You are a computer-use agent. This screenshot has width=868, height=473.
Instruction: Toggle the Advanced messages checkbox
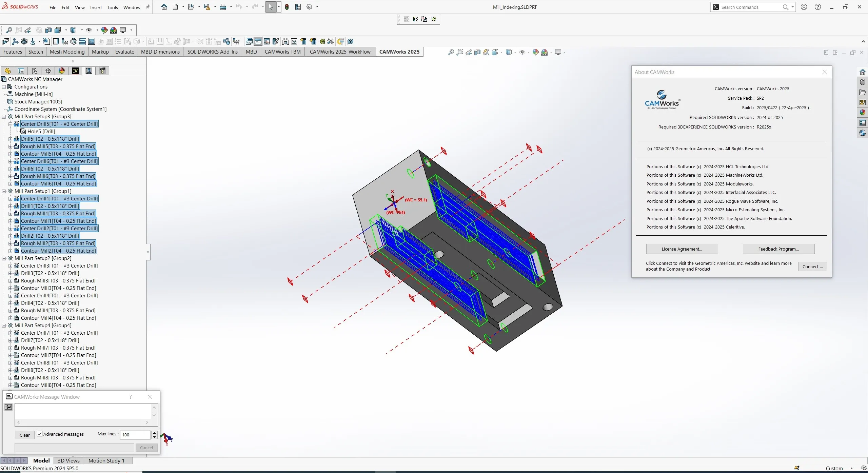pos(40,434)
